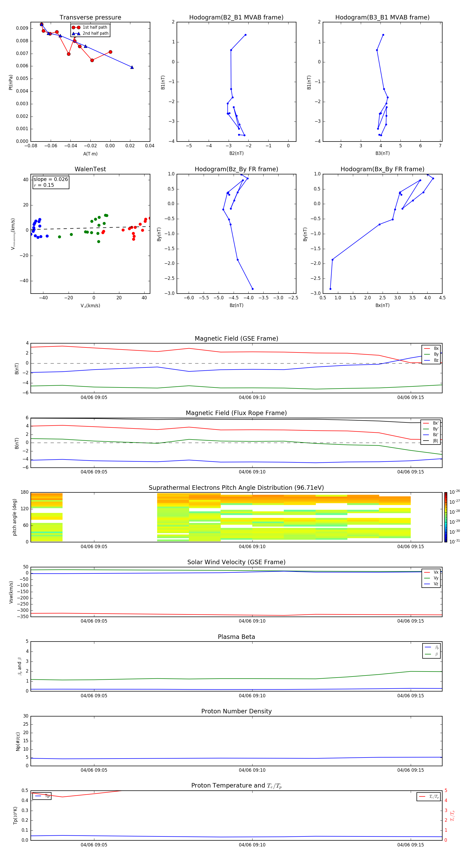The width and height of the screenshot is (473, 868).
Task: Click the 'Bx(nT)' hodogram x-axis label
Action: tap(382, 305)
